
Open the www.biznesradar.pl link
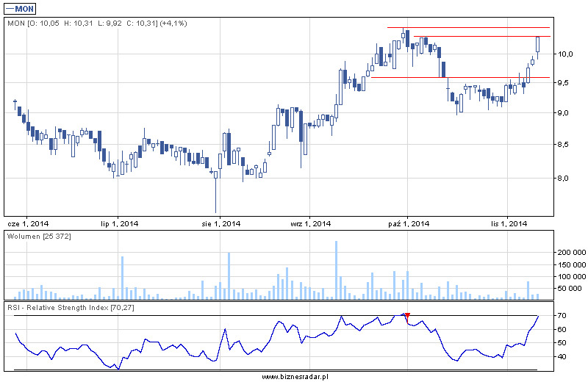[x=295, y=377]
